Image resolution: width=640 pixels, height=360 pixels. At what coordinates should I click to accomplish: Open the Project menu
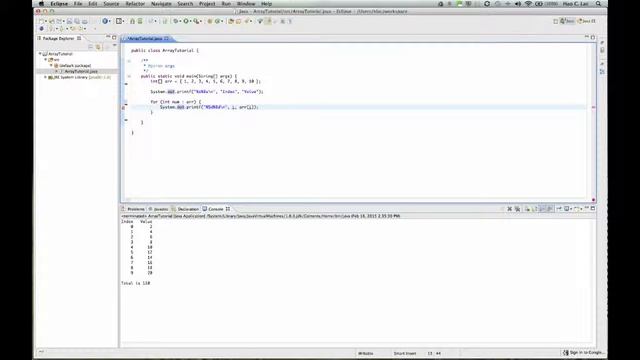pyautogui.click(x=207, y=4)
